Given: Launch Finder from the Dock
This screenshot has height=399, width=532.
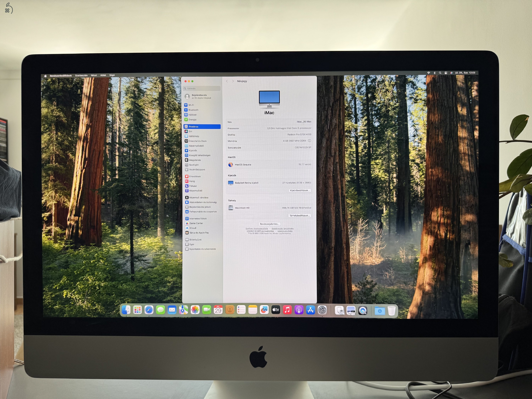Looking at the screenshot, I should tap(126, 310).
